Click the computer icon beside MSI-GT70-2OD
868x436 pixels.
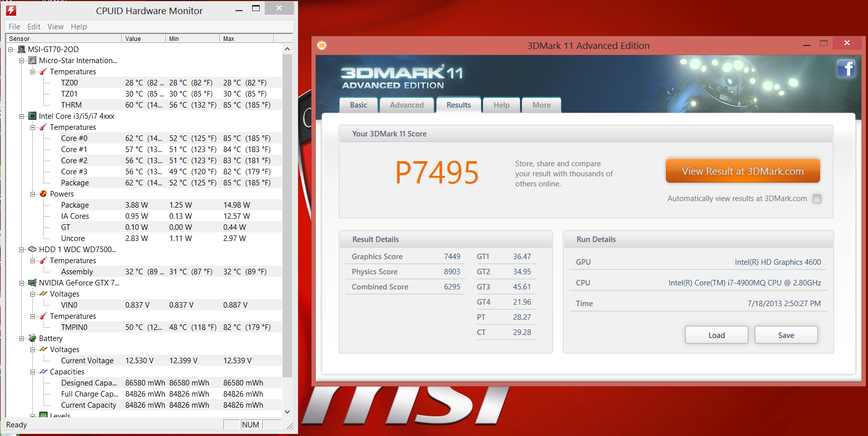(22, 49)
